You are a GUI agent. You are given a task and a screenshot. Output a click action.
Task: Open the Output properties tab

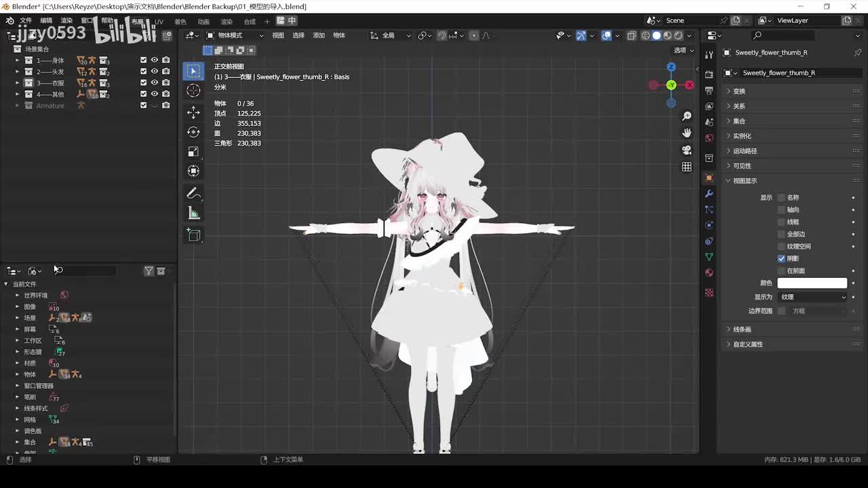point(709,90)
